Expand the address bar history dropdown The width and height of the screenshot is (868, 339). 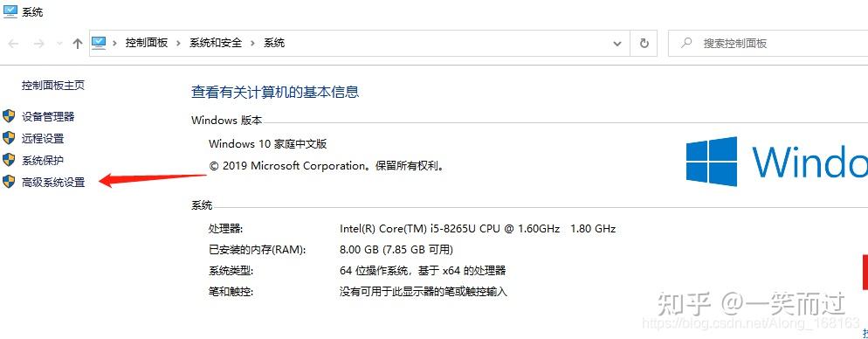coord(617,44)
